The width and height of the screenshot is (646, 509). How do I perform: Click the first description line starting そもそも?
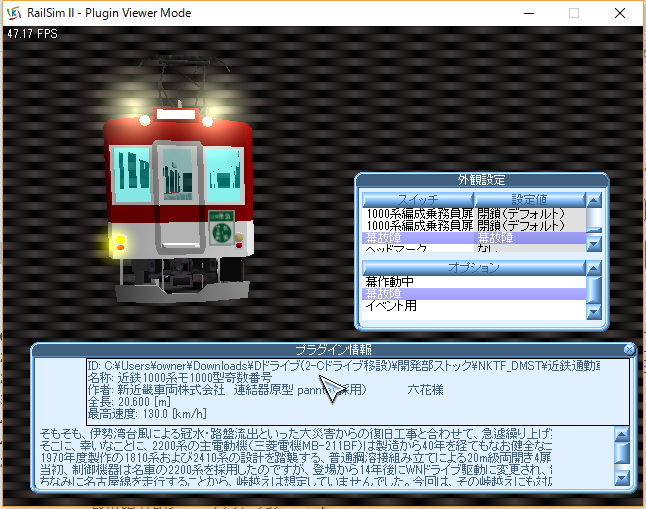click(x=296, y=434)
